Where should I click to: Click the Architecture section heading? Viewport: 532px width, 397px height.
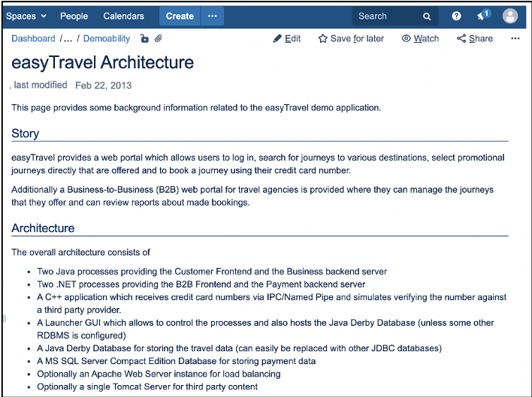(x=43, y=228)
